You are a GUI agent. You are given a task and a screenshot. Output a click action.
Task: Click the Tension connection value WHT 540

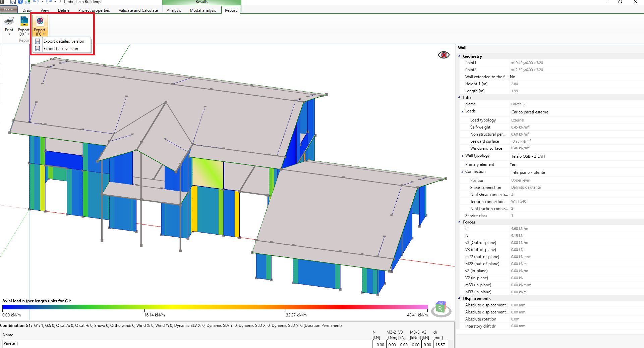(519, 201)
